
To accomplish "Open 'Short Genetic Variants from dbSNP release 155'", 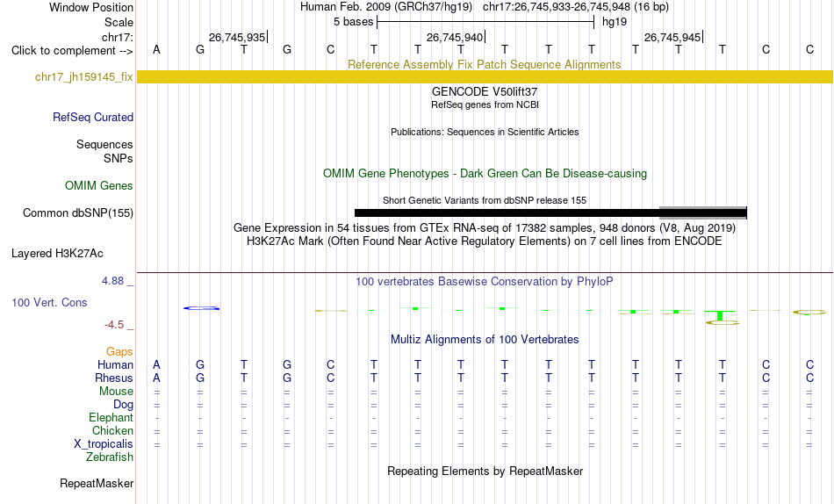I will 485,201.
